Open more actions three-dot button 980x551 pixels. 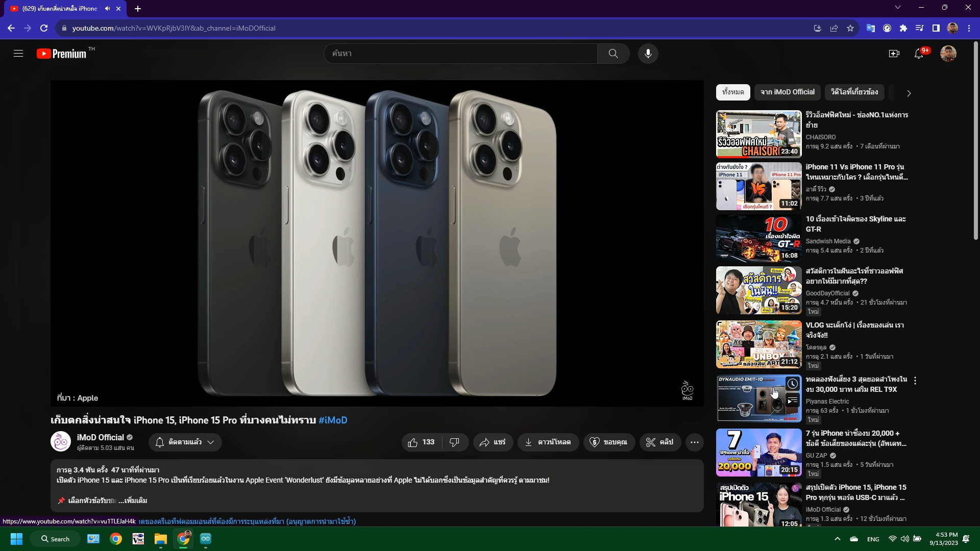pyautogui.click(x=695, y=442)
